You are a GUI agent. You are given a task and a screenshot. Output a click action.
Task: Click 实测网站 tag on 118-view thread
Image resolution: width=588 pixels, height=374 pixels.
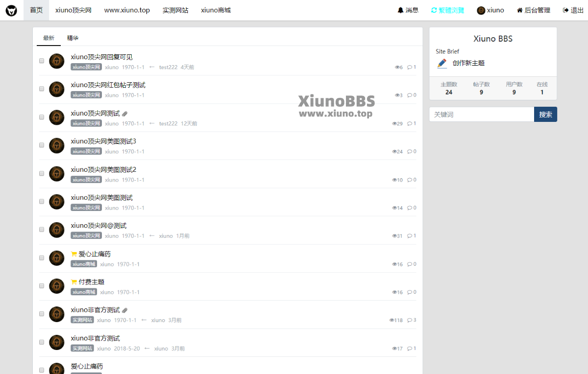82,320
